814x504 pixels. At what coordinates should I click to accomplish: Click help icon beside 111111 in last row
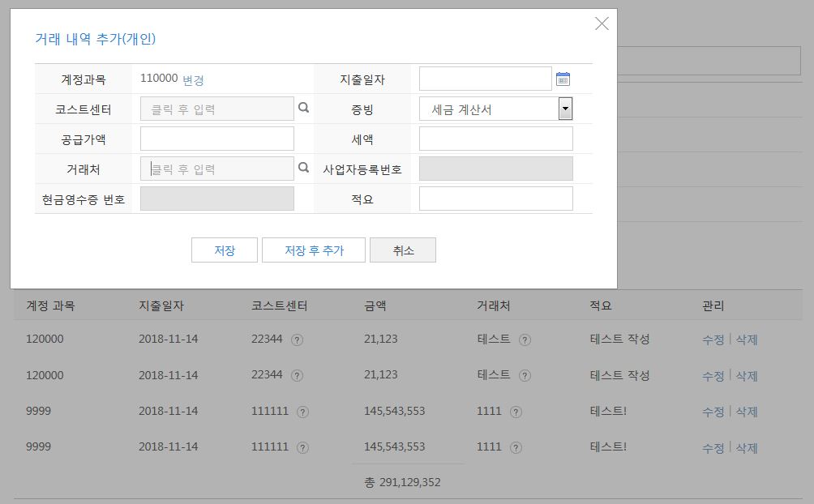pos(302,448)
